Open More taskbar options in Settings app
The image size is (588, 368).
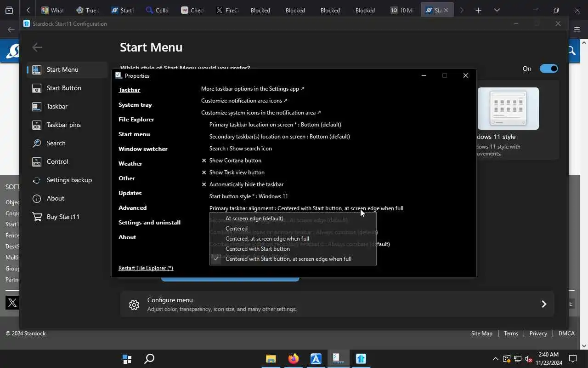tap(253, 89)
